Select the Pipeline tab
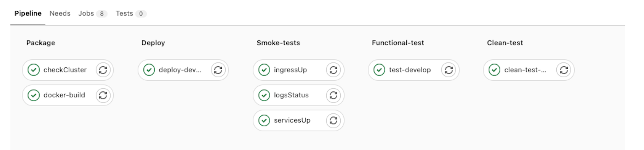644x150 pixels. pos(28,13)
